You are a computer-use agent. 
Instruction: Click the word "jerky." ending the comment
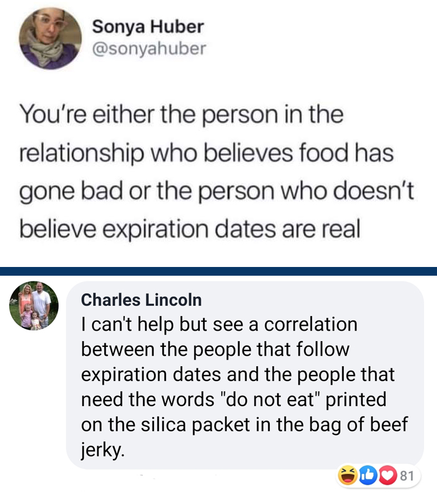(x=102, y=450)
